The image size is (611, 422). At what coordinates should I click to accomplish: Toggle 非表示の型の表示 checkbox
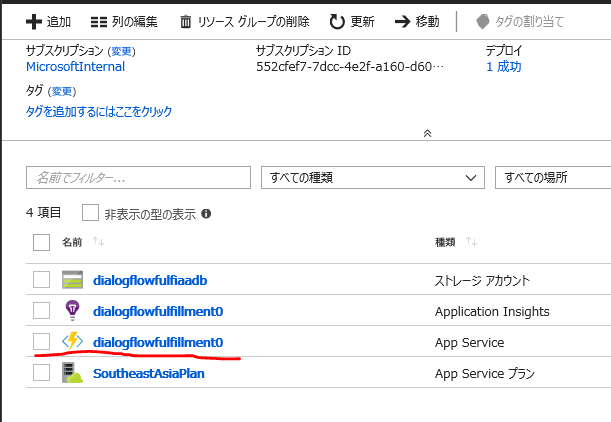pyautogui.click(x=90, y=213)
